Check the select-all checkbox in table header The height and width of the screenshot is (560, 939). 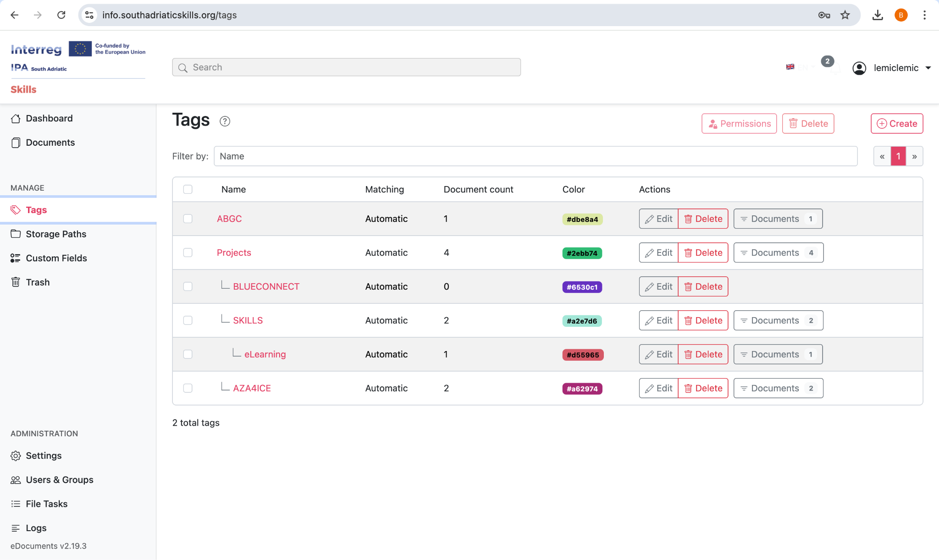coord(188,189)
